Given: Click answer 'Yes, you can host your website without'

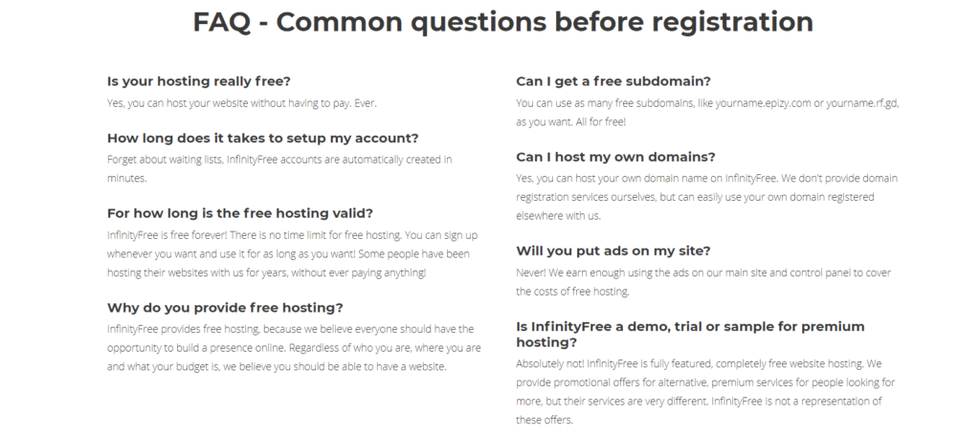Looking at the screenshot, I should point(242,103).
